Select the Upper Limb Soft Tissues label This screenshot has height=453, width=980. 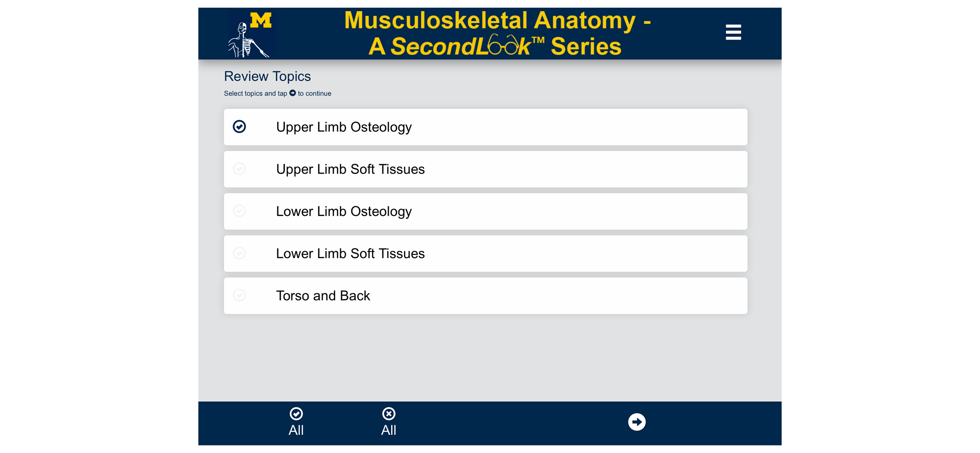coord(350,169)
